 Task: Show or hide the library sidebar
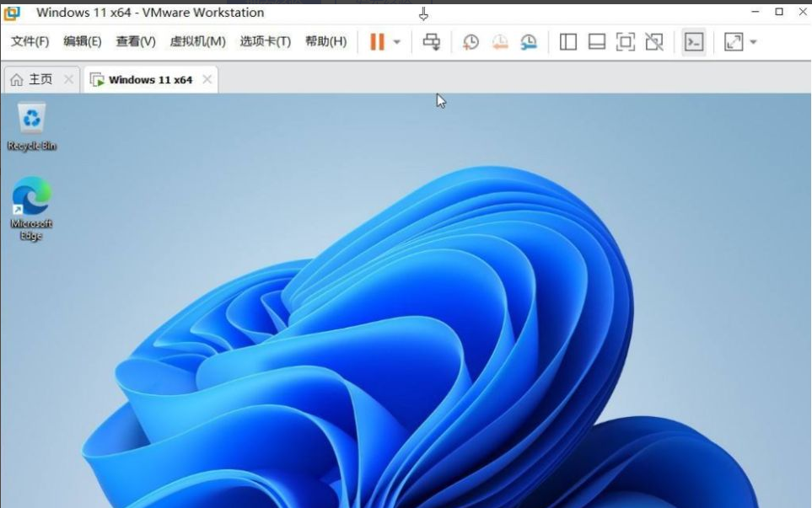(x=567, y=41)
